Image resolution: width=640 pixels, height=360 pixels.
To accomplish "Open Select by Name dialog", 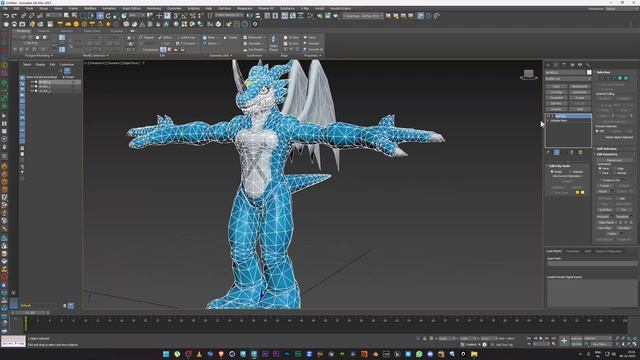I will coord(74,16).
